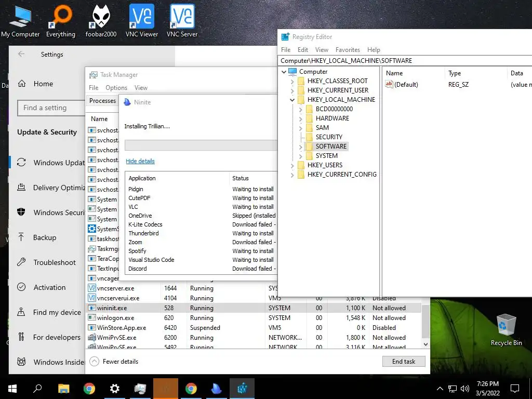The image size is (532, 399).
Task: Click Task Manager vertical scrollbar down arrow
Action: click(x=425, y=344)
